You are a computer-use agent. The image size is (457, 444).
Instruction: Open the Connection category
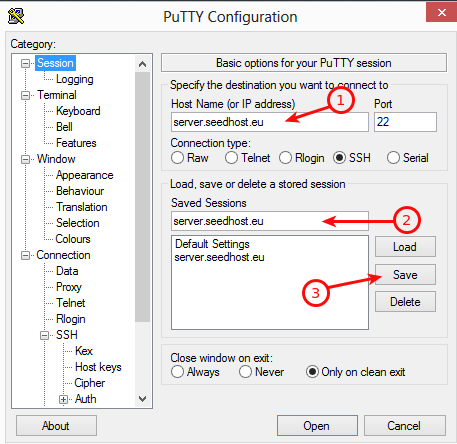tap(63, 255)
